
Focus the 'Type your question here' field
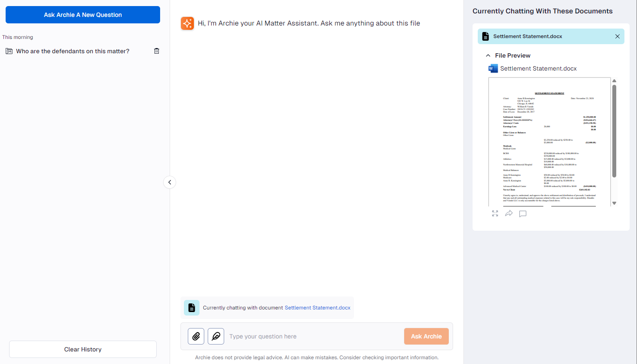314,336
